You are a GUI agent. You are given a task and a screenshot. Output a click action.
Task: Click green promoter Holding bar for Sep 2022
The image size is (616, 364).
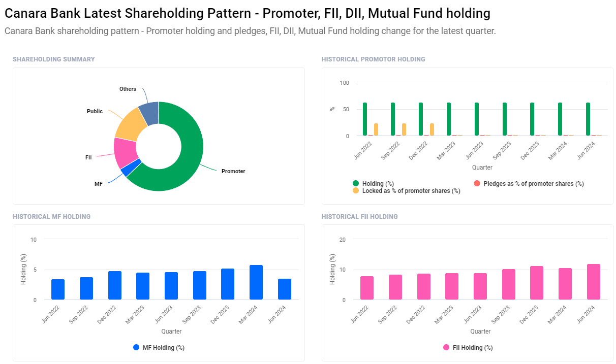click(x=393, y=119)
